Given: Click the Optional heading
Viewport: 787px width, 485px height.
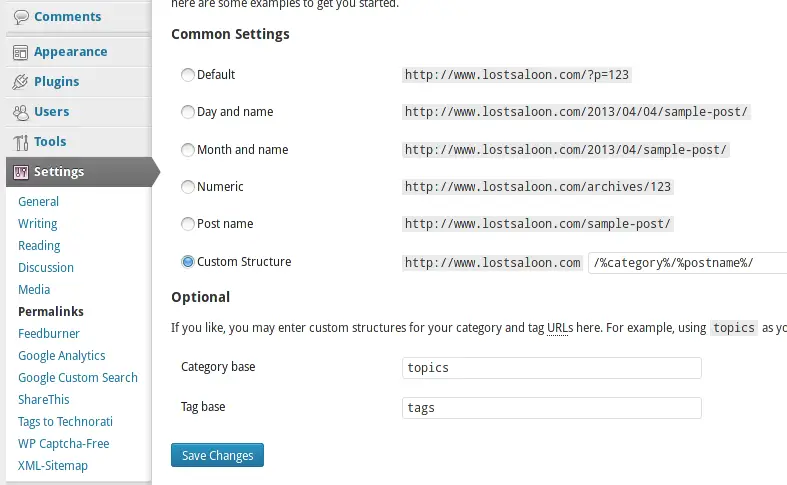Looking at the screenshot, I should (200, 297).
